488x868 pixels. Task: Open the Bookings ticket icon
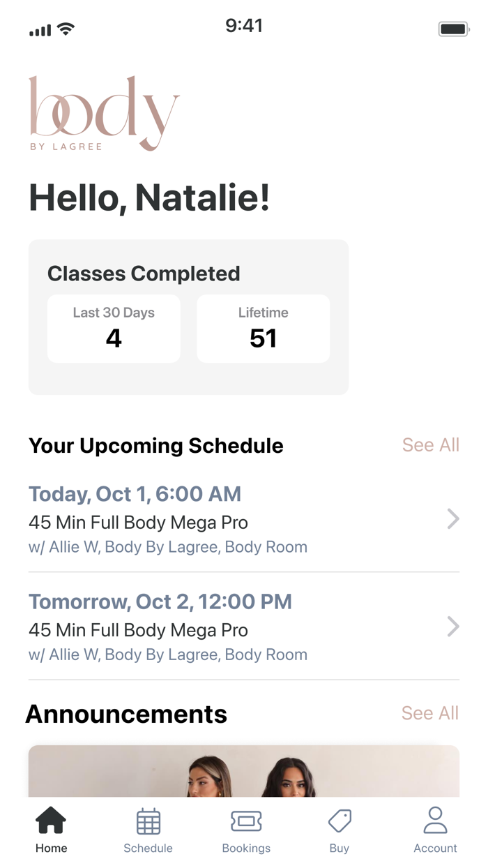click(x=246, y=821)
